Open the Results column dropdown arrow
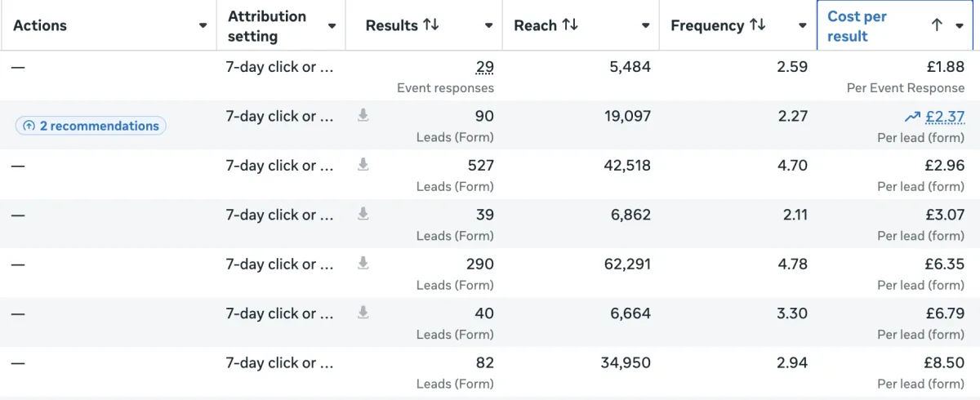Screen dimensions: 980x400 [488, 25]
